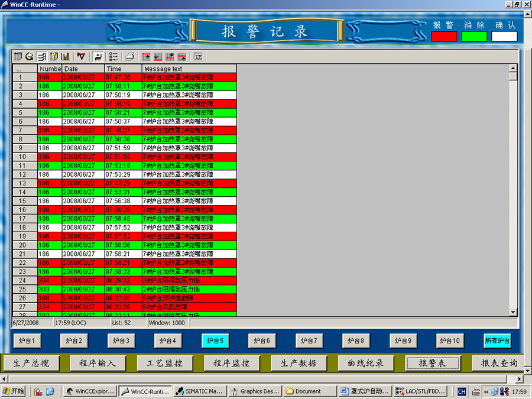Click the scroll-down arrow of alarm list
Image resolution: width=532 pixels, height=399 pixels.
pos(512,312)
